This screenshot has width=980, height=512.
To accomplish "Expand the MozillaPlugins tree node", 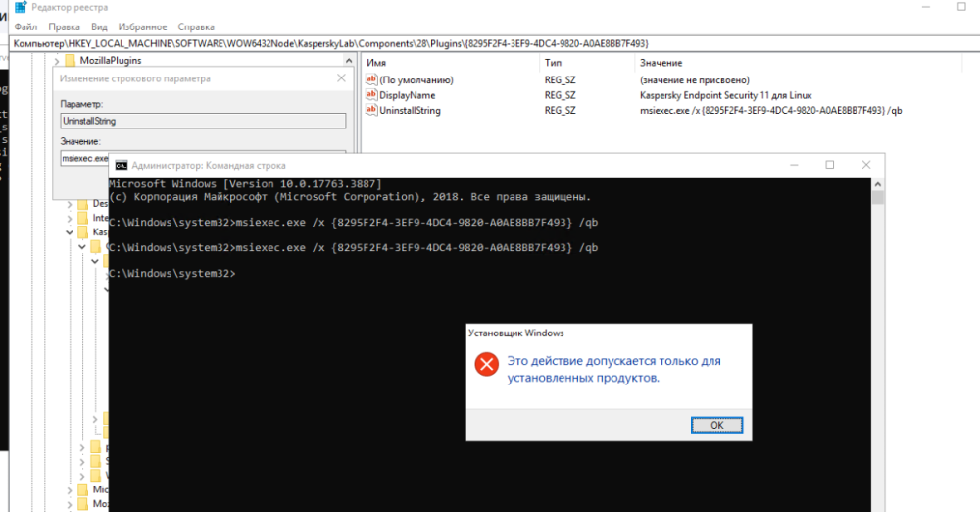I will pyautogui.click(x=57, y=61).
